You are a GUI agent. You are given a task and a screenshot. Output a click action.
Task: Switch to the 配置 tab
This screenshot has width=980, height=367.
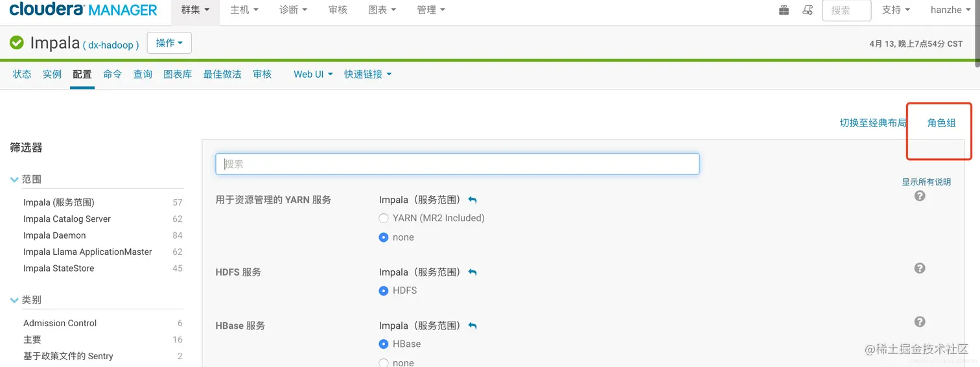[82, 75]
